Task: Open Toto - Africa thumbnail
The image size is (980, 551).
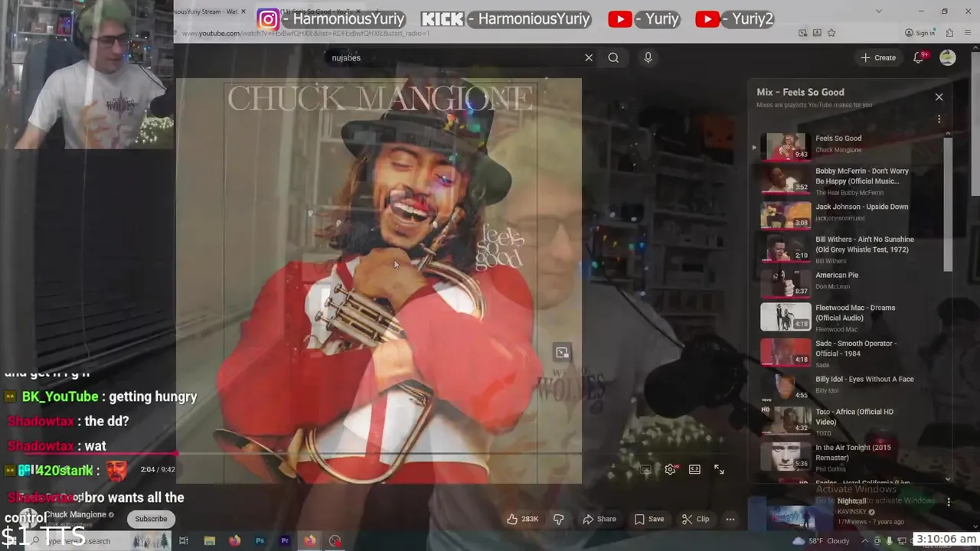Action: [x=786, y=420]
